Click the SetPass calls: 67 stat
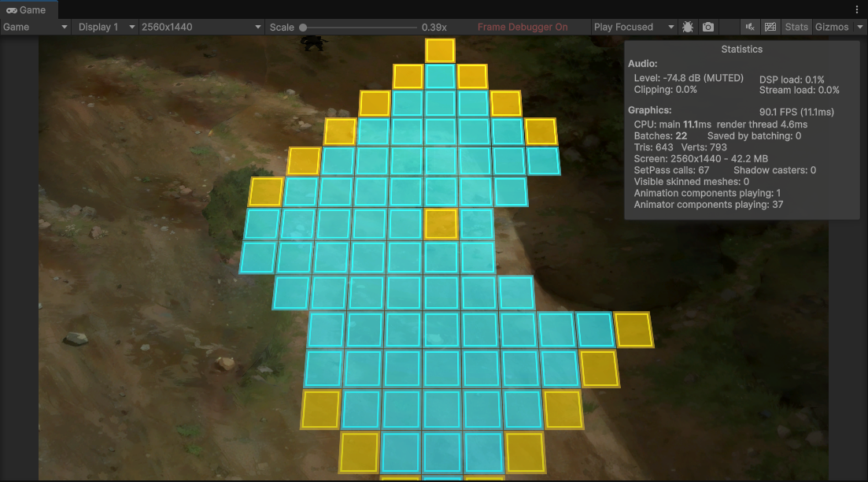This screenshot has width=868, height=482. click(x=671, y=170)
